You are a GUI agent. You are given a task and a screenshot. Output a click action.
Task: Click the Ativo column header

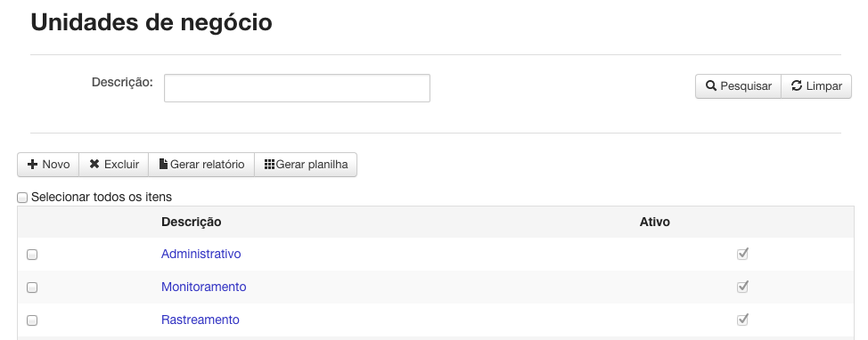click(x=655, y=222)
